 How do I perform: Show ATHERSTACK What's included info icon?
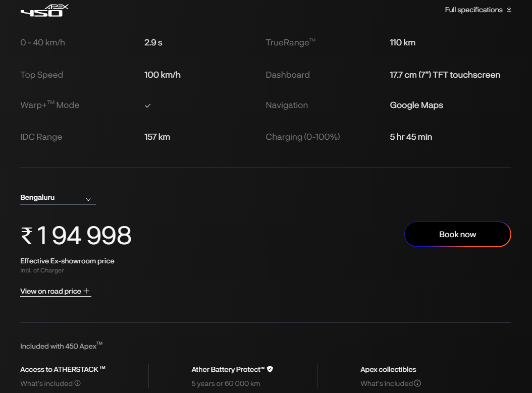pos(78,383)
